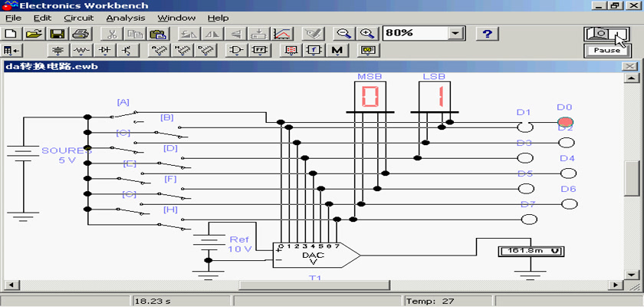
Task: Open the Window menu
Action: click(x=176, y=18)
